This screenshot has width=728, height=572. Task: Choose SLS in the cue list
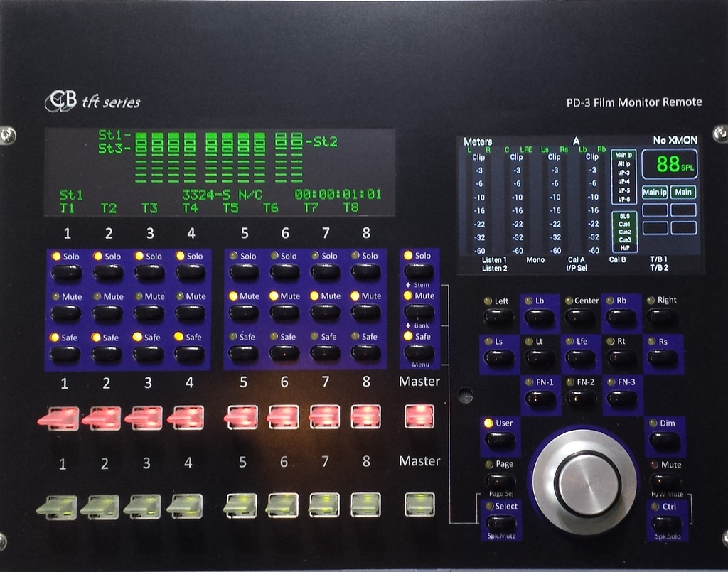[x=624, y=216]
